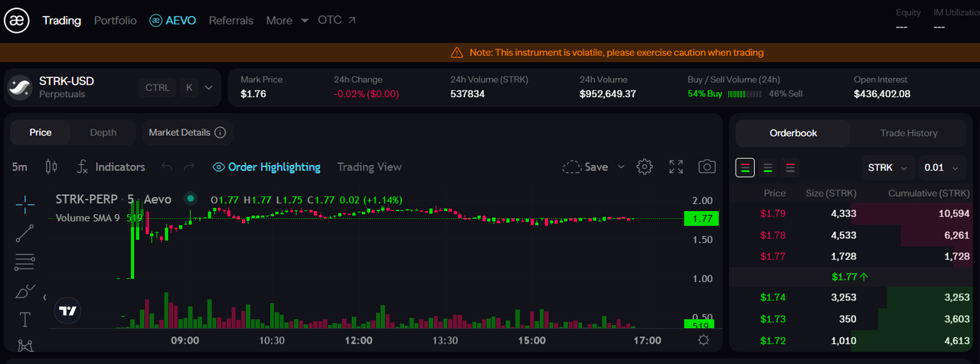Open the patterns tool at toolbar bottom
The image size is (980, 364).
pos(24,346)
